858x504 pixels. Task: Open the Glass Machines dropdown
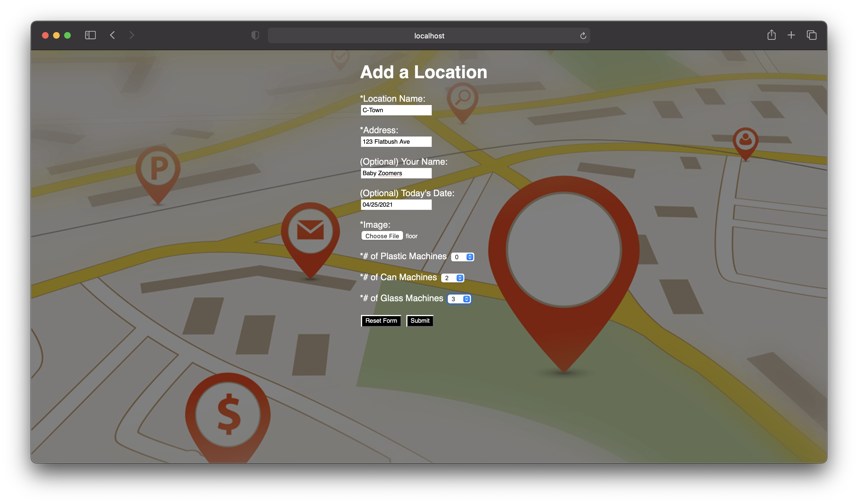click(459, 299)
